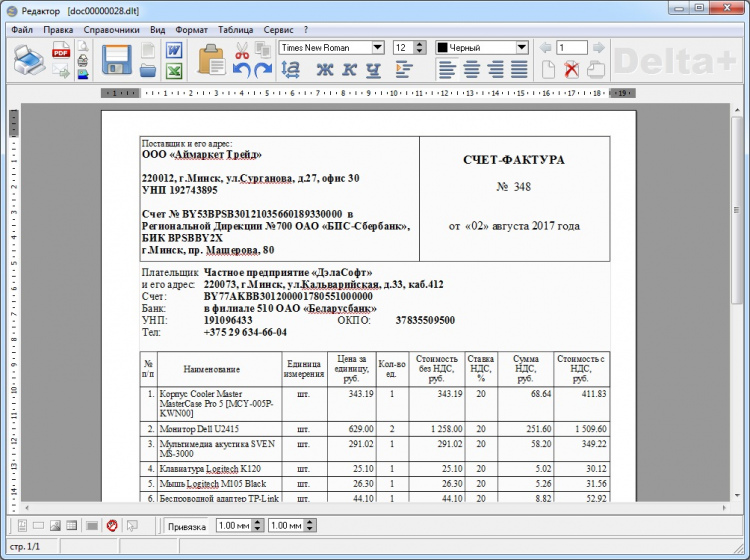
Task: Insert text frame from bottom toolbar
Action: (x=22, y=526)
